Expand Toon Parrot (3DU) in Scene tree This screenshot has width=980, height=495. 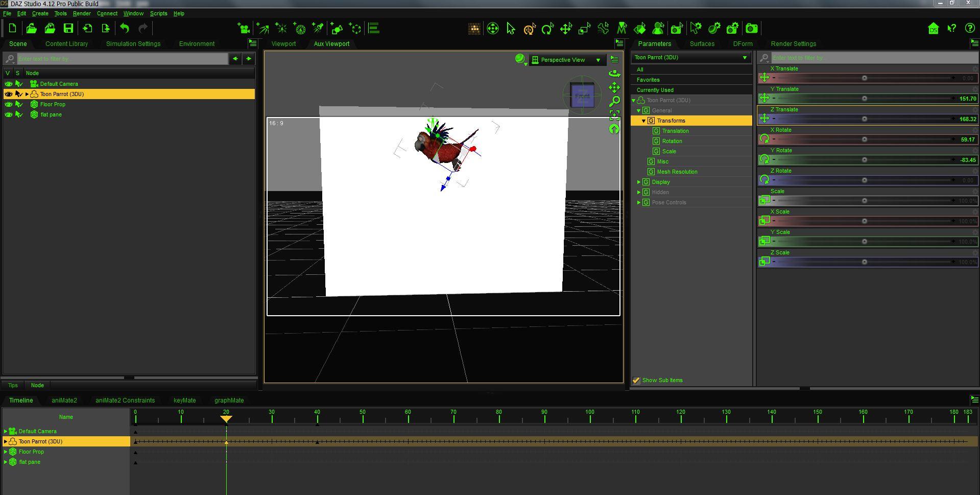27,94
